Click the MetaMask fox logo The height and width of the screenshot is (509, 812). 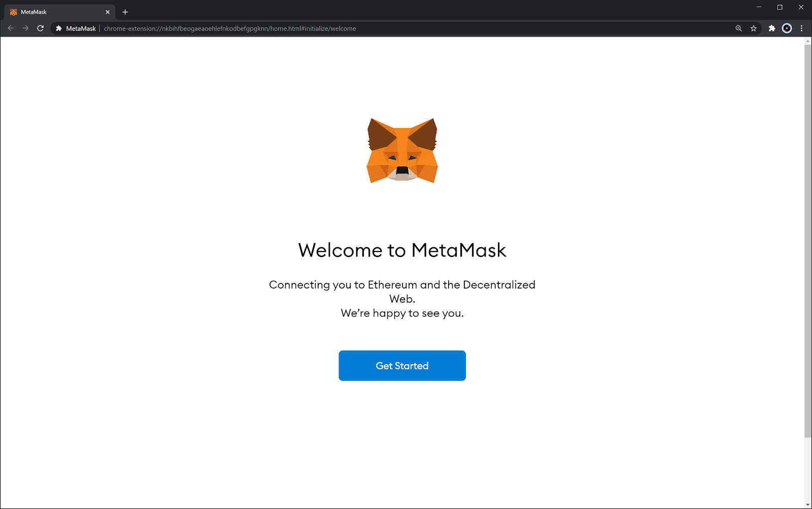click(x=402, y=151)
